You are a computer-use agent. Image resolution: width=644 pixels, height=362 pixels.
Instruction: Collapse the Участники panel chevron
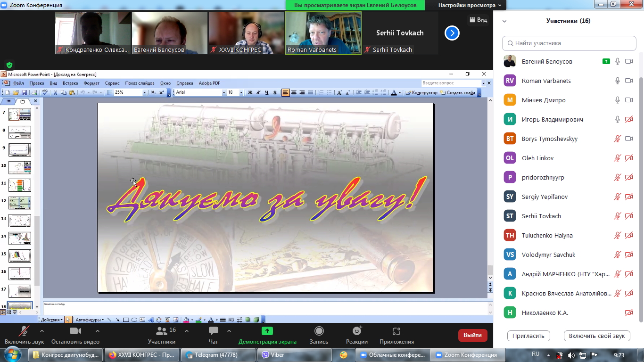coord(504,21)
